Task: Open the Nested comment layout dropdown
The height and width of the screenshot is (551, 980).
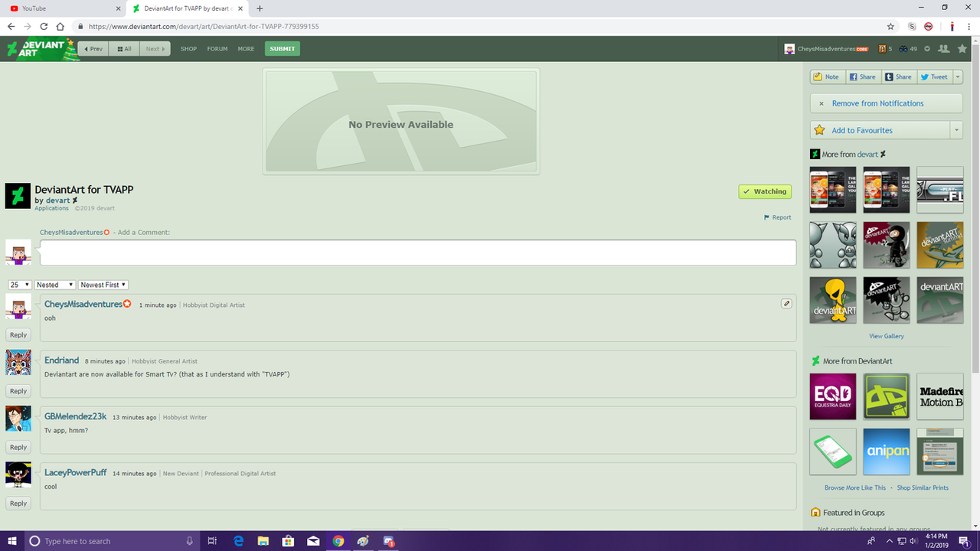Action: click(55, 285)
